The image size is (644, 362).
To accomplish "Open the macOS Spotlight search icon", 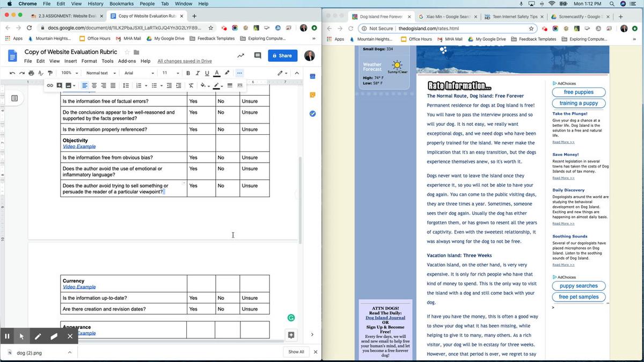I will 612,4.
